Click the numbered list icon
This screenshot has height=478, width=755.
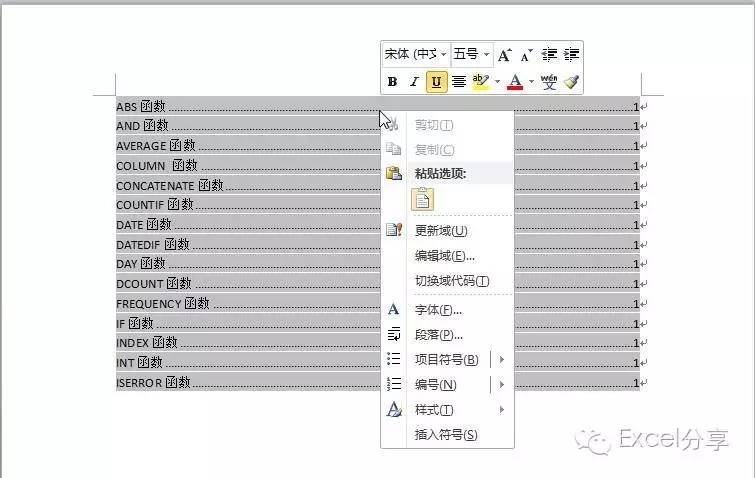(x=394, y=384)
